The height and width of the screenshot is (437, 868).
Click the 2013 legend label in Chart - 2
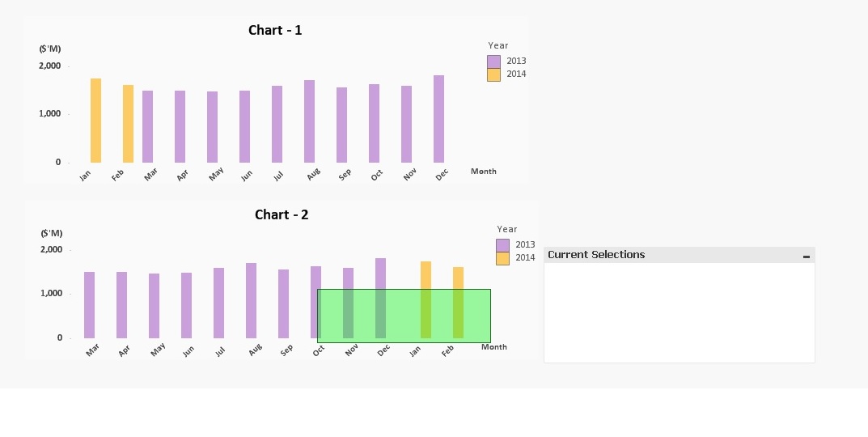click(525, 245)
